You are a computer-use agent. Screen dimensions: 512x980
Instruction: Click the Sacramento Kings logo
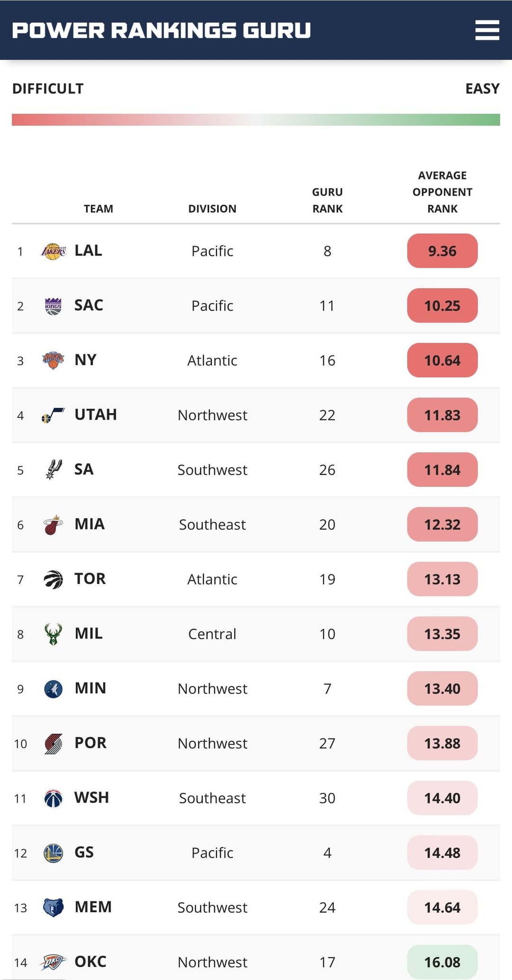(53, 306)
